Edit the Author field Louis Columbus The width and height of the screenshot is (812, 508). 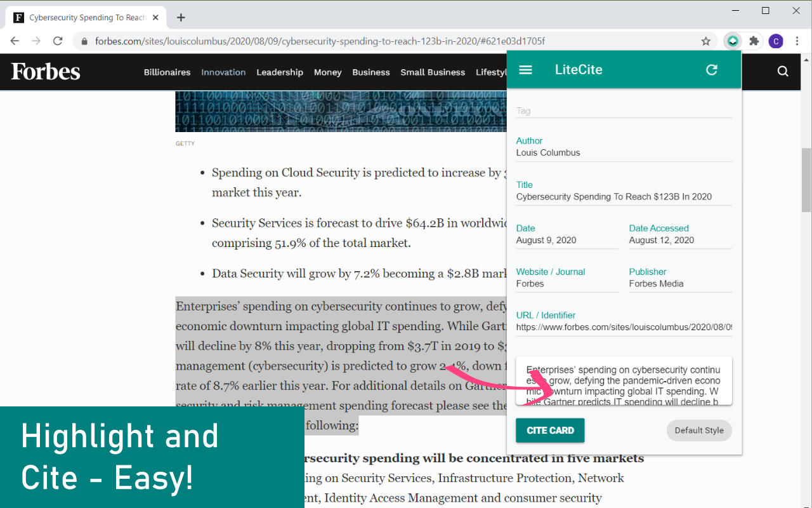[624, 153]
